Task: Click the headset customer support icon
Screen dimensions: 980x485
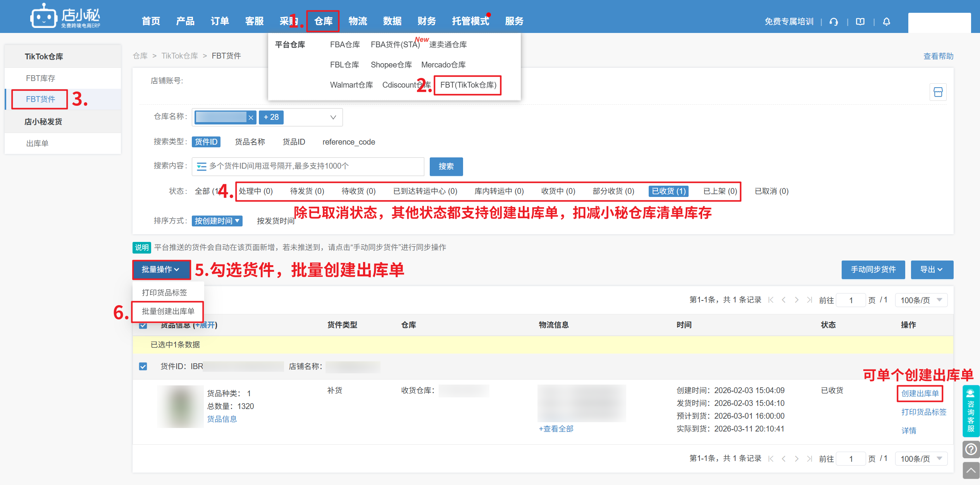Action: click(834, 22)
